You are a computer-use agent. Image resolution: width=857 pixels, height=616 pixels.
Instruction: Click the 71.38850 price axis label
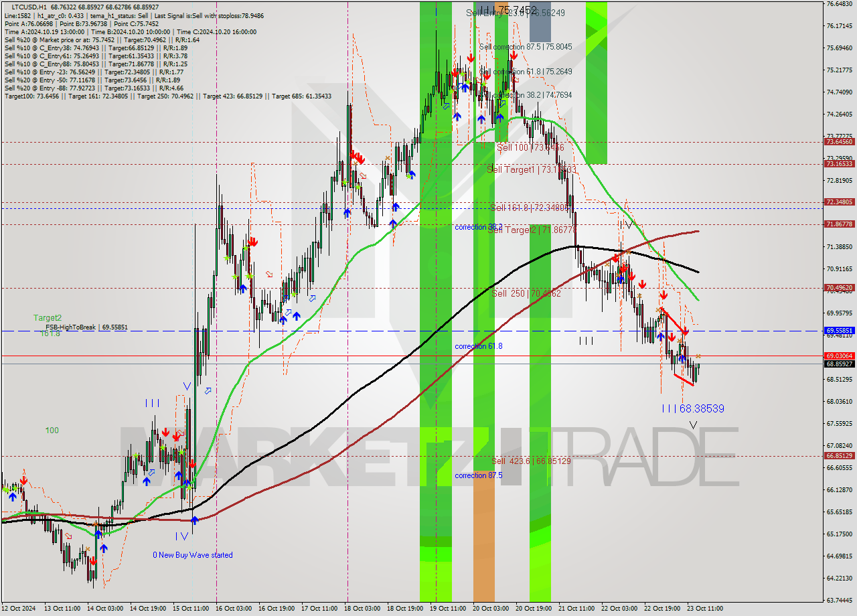tap(839, 247)
